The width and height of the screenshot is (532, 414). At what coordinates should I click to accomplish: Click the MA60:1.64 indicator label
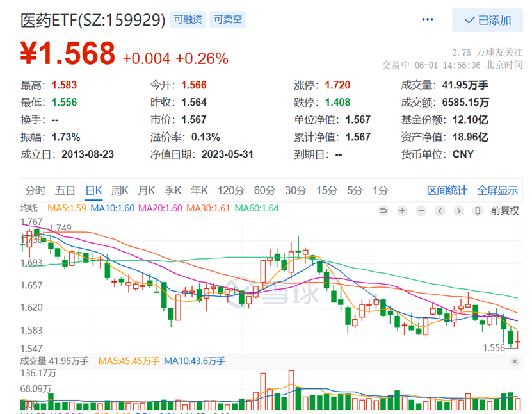(257, 208)
